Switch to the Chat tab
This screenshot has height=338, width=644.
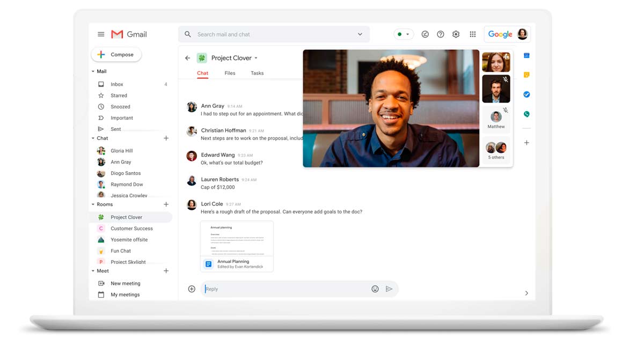pos(202,74)
